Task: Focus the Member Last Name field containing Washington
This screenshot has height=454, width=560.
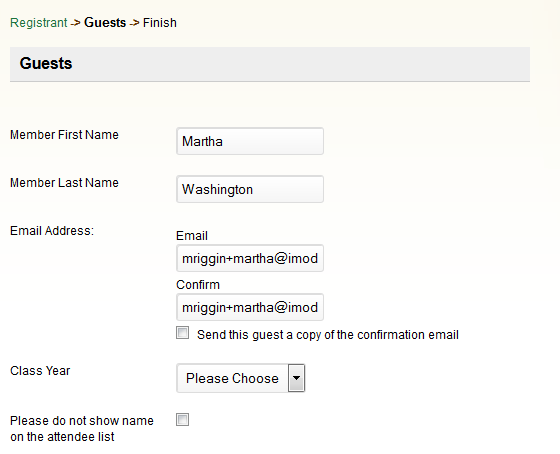Action: [250, 189]
